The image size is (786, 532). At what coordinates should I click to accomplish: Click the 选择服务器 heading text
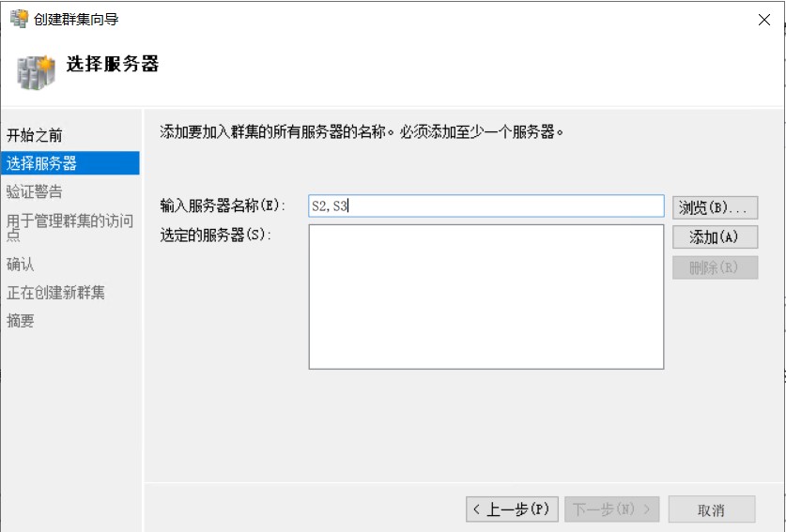point(113,64)
